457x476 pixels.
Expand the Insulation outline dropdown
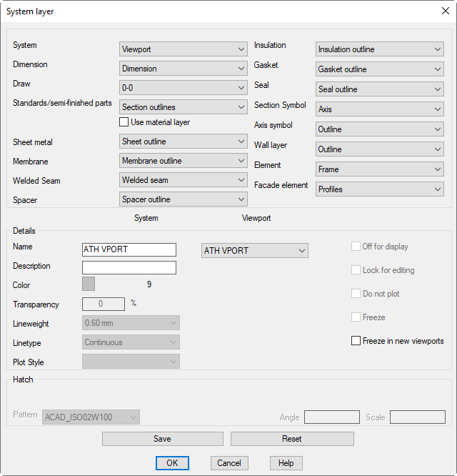[x=379, y=49]
